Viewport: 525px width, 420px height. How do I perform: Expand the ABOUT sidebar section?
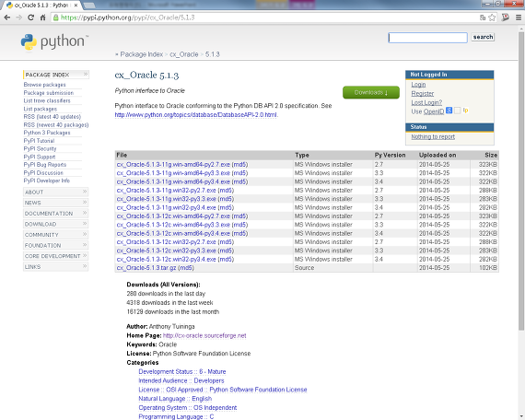[55, 192]
